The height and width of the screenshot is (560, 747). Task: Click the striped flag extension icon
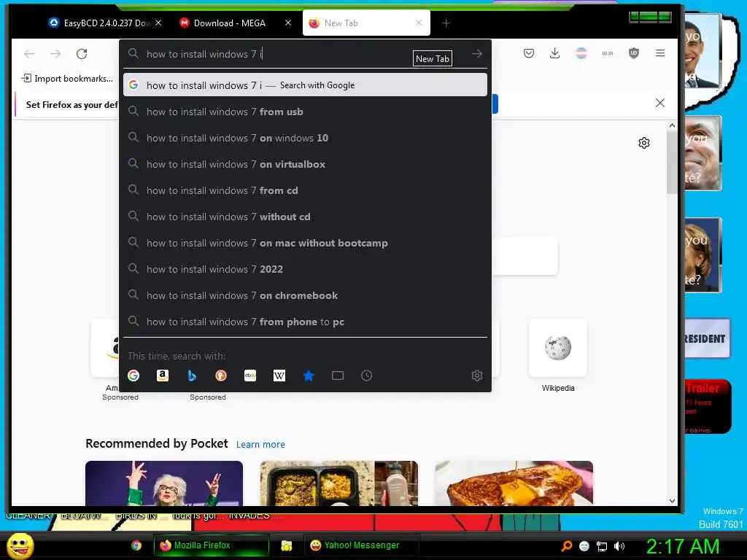tap(581, 53)
